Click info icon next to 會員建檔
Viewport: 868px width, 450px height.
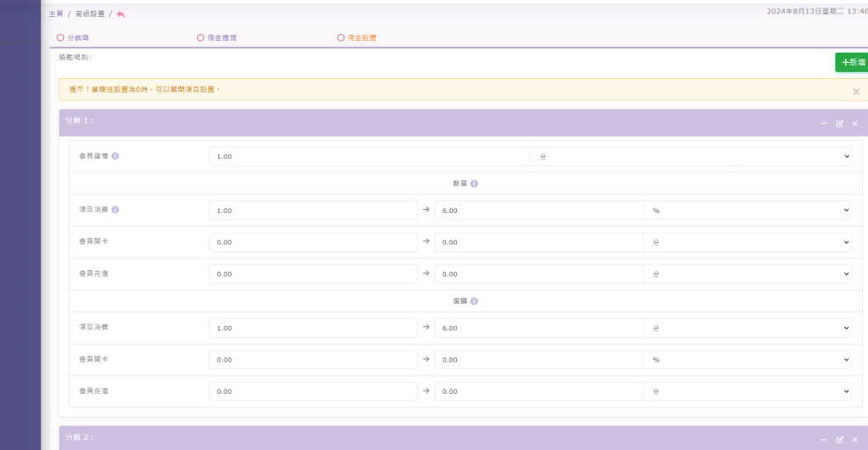click(116, 156)
